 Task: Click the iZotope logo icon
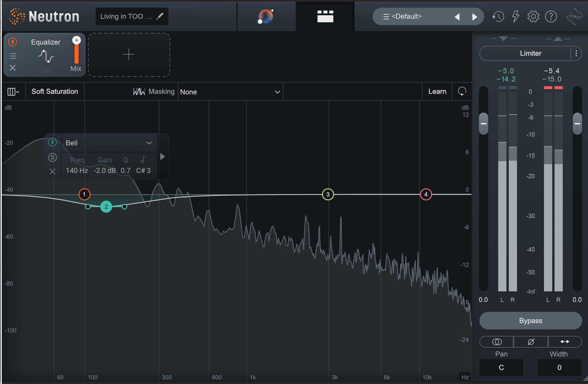(x=574, y=16)
